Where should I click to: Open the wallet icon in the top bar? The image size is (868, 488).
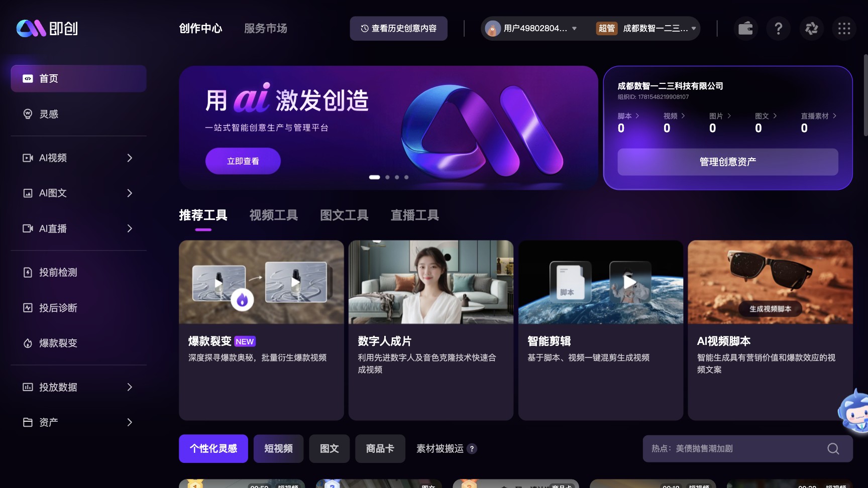tap(746, 29)
